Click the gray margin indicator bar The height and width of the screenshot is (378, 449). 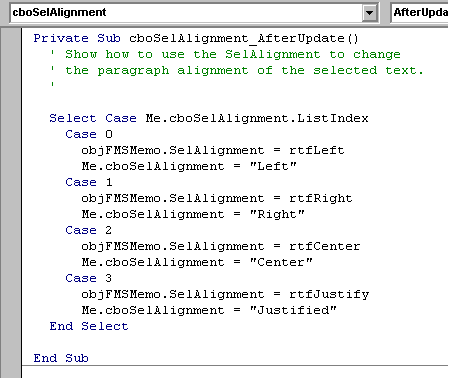click(12, 203)
